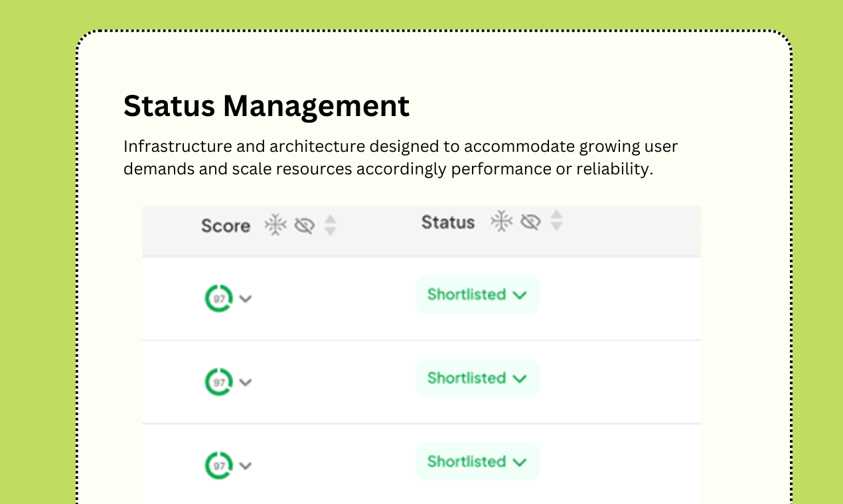Expand the first row's score chevron
843x504 pixels.
246,299
